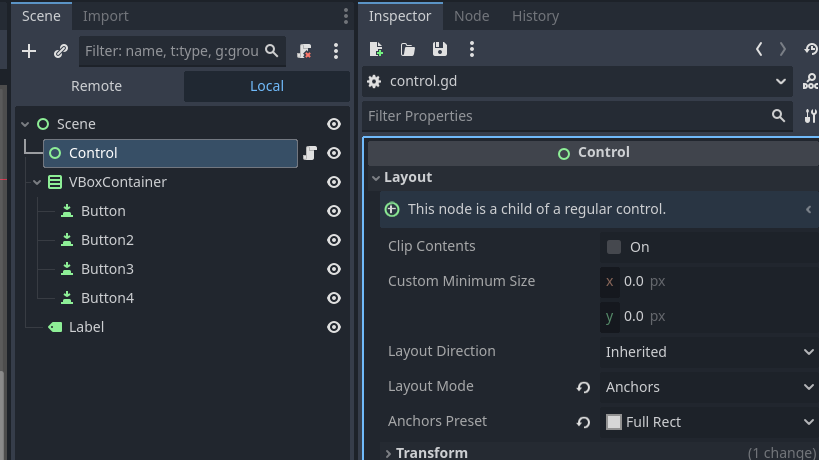Open Inspector object history list
This screenshot has height=460, width=819.
(x=811, y=49)
